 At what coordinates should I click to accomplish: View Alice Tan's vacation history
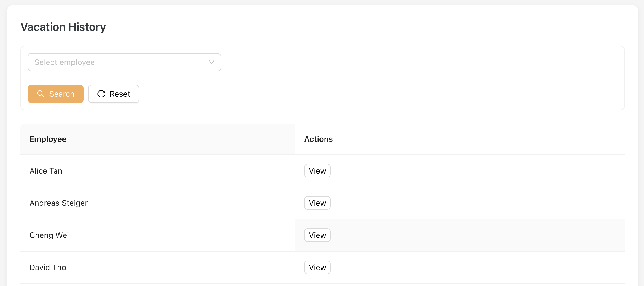coord(317,171)
